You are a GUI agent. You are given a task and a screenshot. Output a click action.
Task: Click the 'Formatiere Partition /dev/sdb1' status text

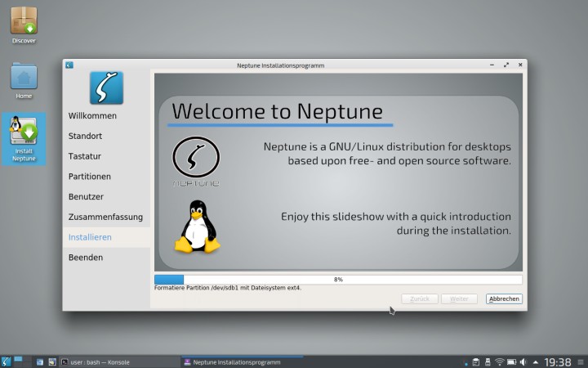[x=228, y=288]
